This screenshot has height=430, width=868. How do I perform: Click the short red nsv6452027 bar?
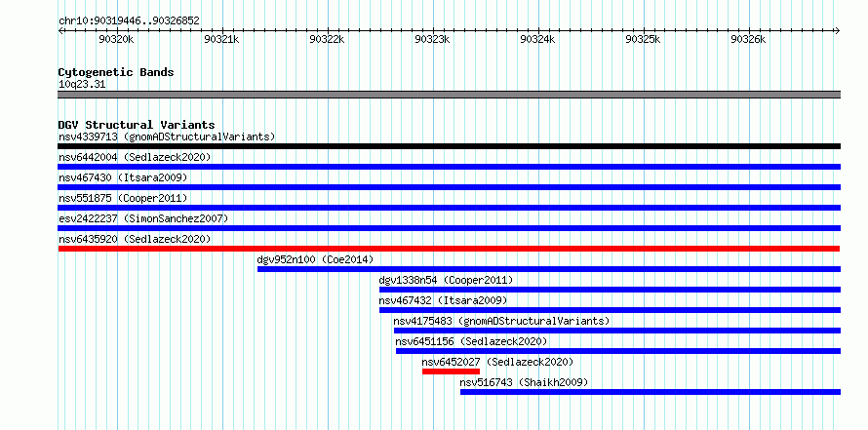click(x=452, y=371)
